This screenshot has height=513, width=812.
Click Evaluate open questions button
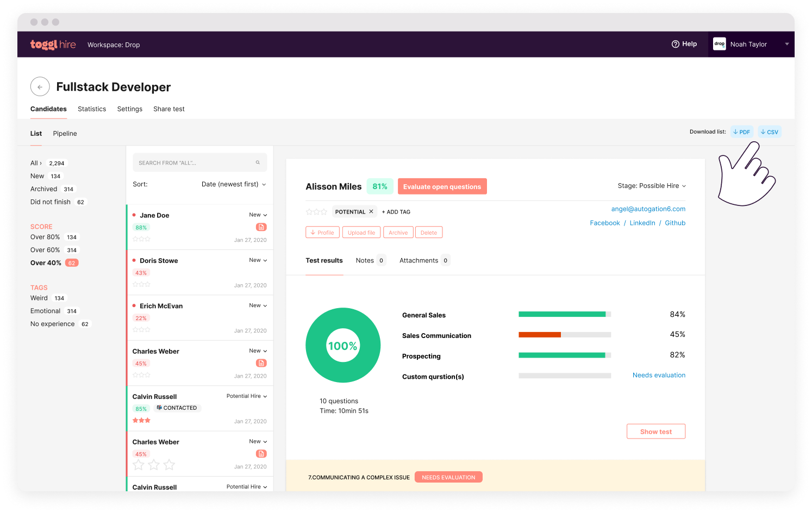[x=442, y=186]
